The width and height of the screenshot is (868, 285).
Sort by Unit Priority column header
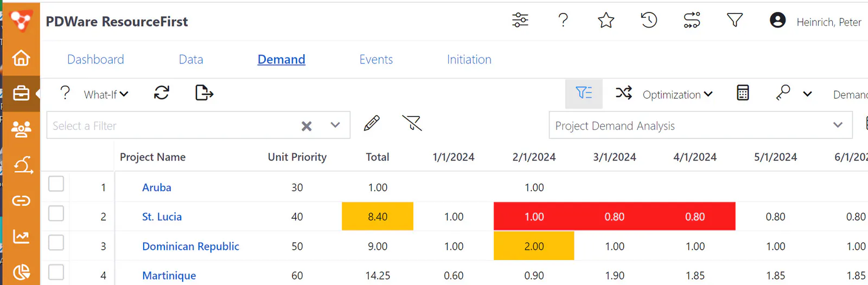pyautogui.click(x=297, y=157)
